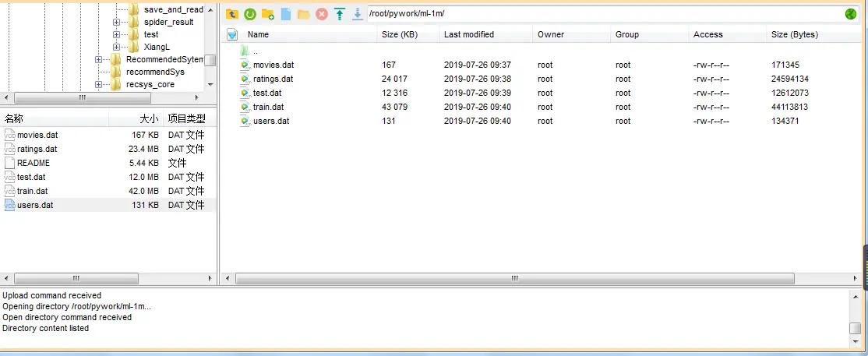Image resolution: width=868 pixels, height=356 pixels.
Task: Click the green icon right of path field
Action: [x=850, y=14]
